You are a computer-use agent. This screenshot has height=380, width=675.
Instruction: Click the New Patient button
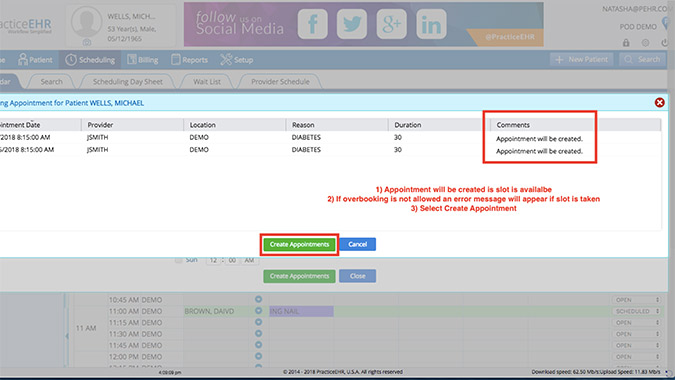coord(582,59)
